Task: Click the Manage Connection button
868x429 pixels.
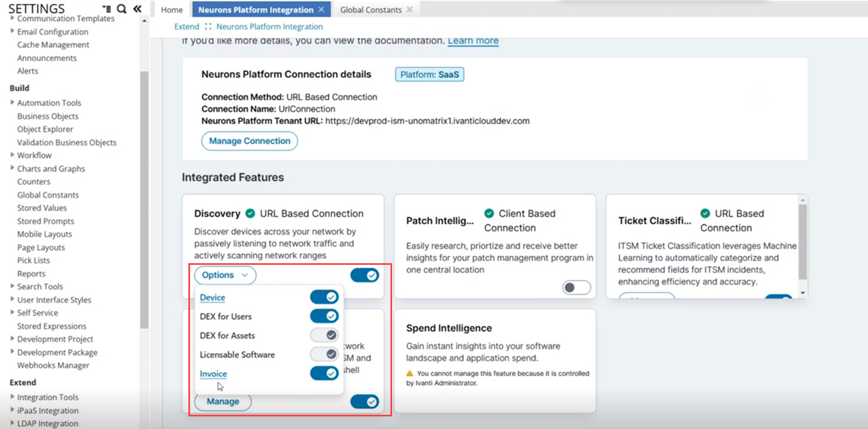Action: point(250,141)
